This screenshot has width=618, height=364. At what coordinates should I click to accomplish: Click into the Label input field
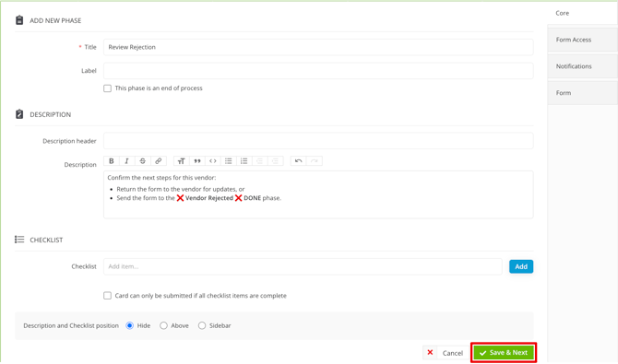[x=318, y=71]
